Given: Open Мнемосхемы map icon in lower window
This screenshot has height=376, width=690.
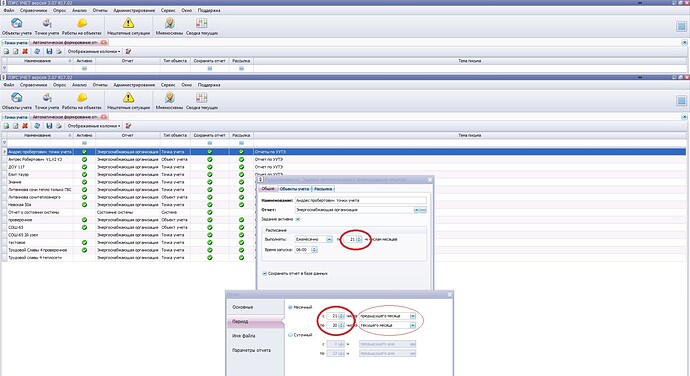Looking at the screenshot, I should (169, 101).
